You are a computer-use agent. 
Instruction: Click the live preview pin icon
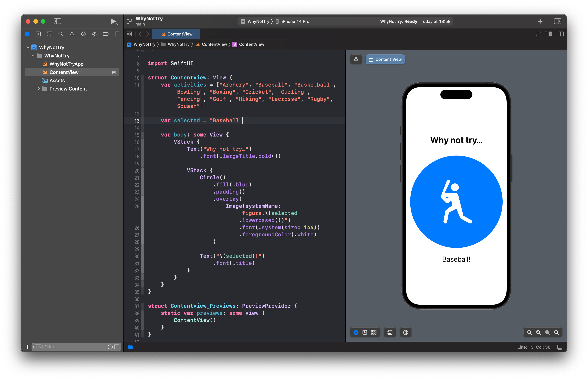click(x=356, y=60)
